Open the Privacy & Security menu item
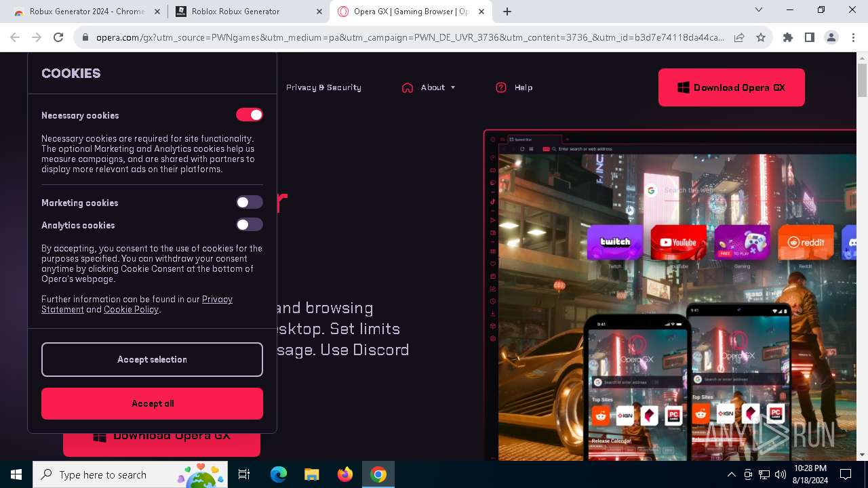 coord(323,87)
